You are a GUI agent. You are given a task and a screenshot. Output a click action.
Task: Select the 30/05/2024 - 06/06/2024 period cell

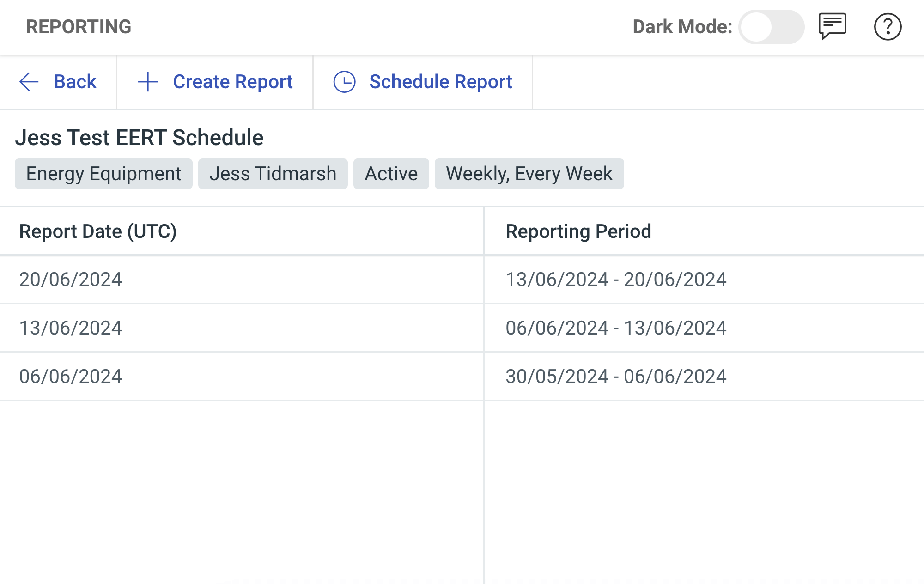[704, 376]
